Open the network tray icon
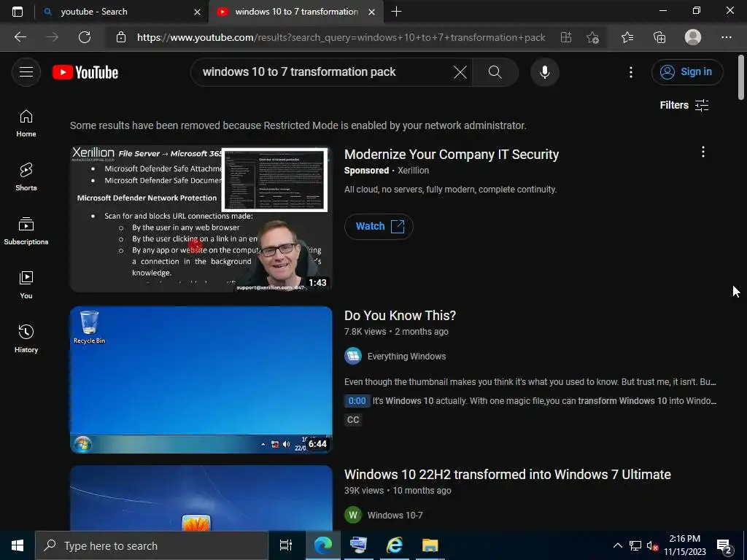 coord(635,545)
